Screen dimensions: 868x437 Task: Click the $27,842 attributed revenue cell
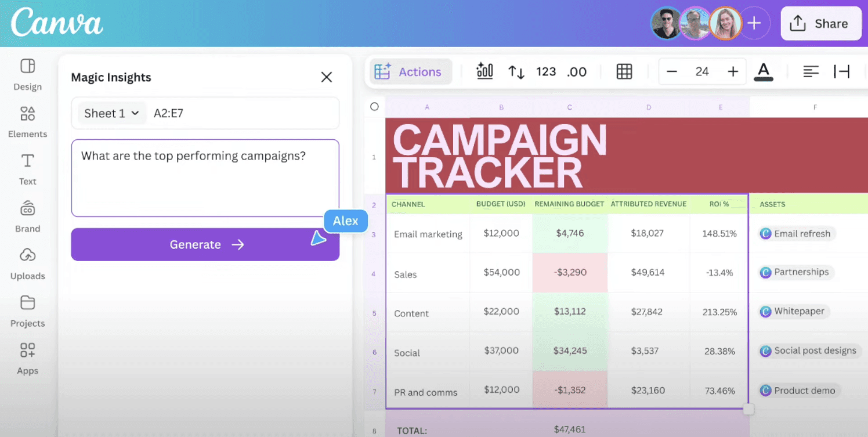[649, 312]
